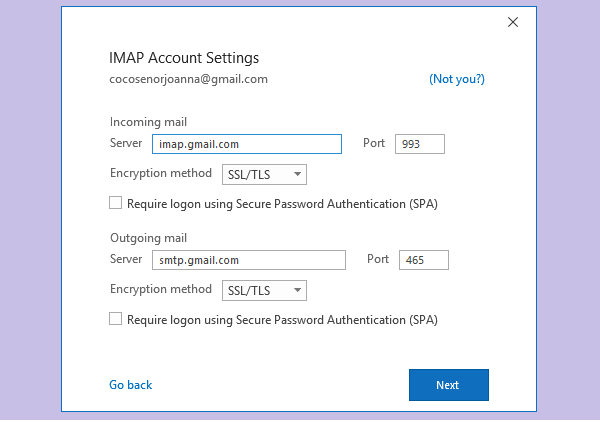The height and width of the screenshot is (423, 600).
Task: Click the Go back link
Action: [x=130, y=385]
